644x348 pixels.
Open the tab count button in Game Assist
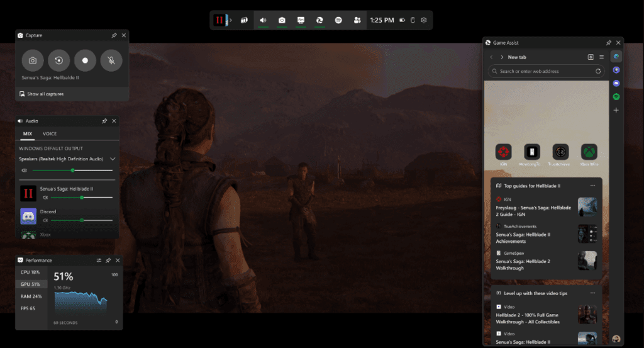(x=591, y=57)
